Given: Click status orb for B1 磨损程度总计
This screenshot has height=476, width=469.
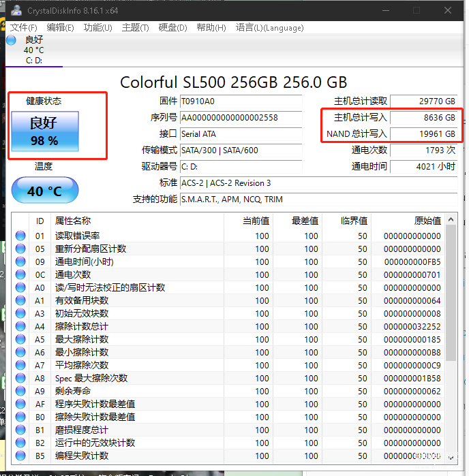Looking at the screenshot, I should (x=20, y=430).
